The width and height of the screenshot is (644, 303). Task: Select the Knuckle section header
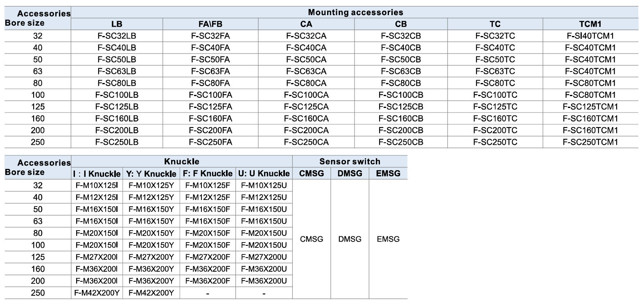click(182, 161)
